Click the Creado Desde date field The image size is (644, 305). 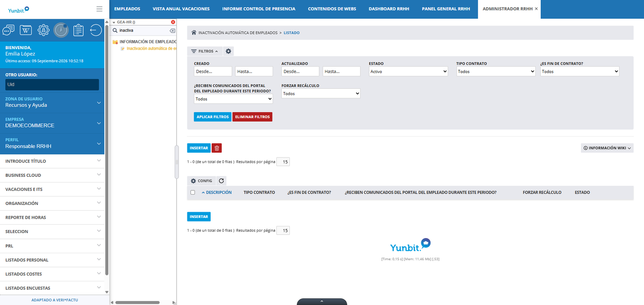click(x=213, y=71)
